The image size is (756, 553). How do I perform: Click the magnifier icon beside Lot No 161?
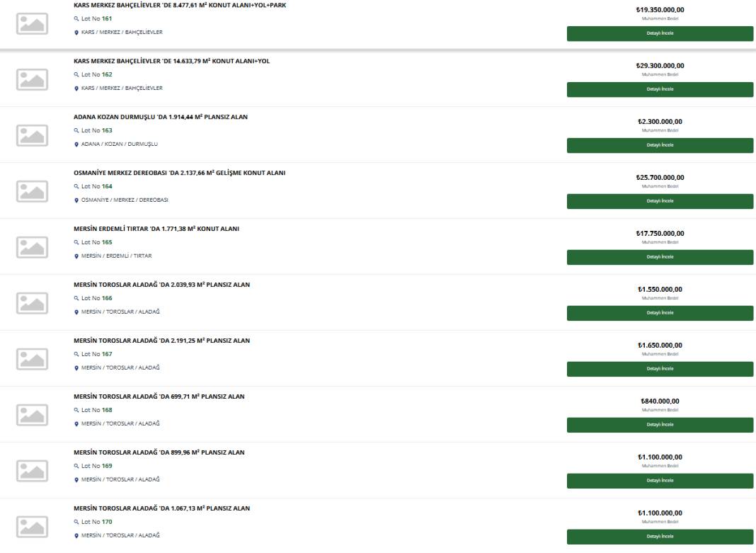click(x=76, y=19)
